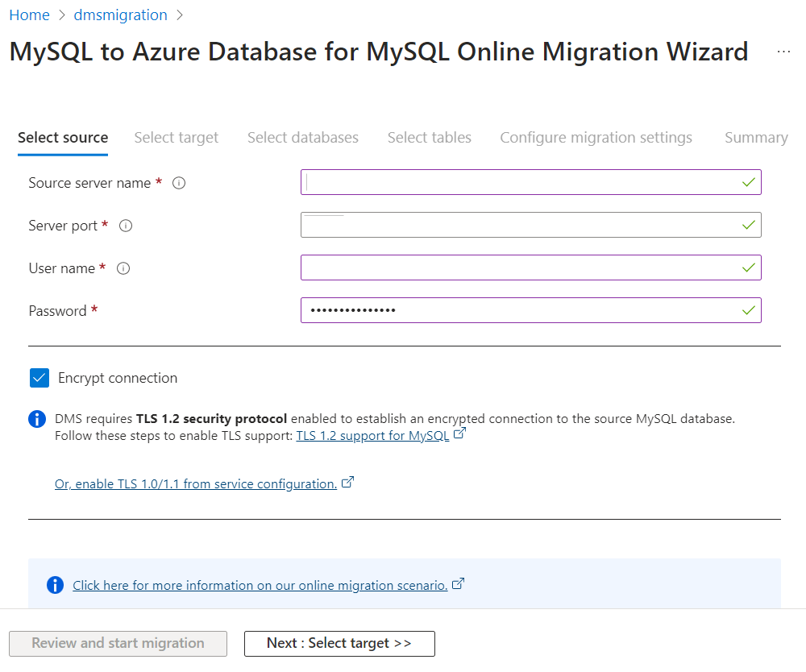The height and width of the screenshot is (672, 806).
Task: Click Review and start migration button
Action: pos(118,643)
